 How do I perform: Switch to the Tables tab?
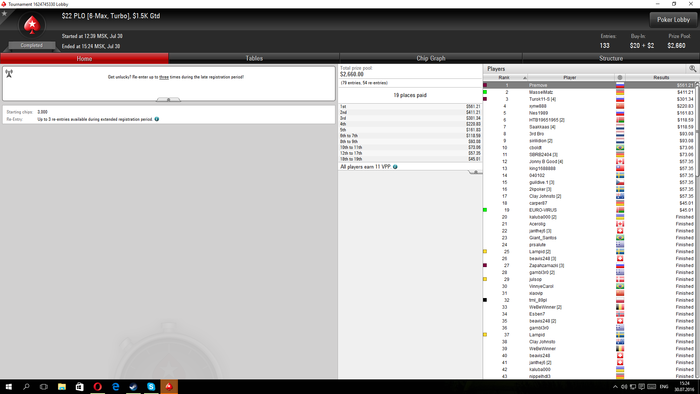(254, 58)
